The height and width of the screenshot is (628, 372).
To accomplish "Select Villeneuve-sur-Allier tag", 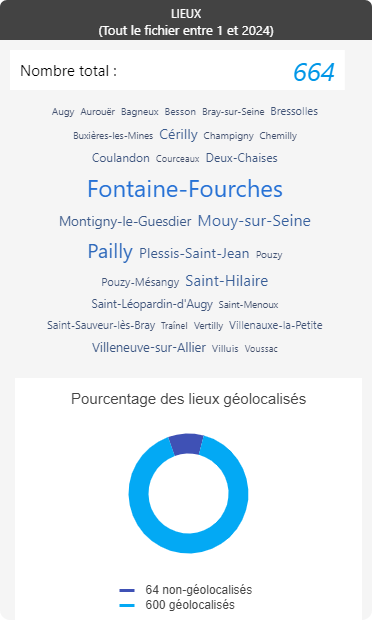I will tap(149, 347).
